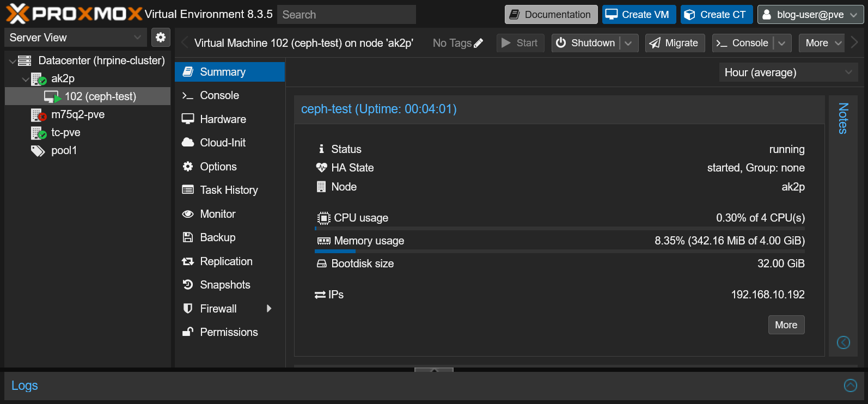Image resolution: width=868 pixels, height=404 pixels.
Task: Click the ak2p node icon
Action: pos(39,79)
